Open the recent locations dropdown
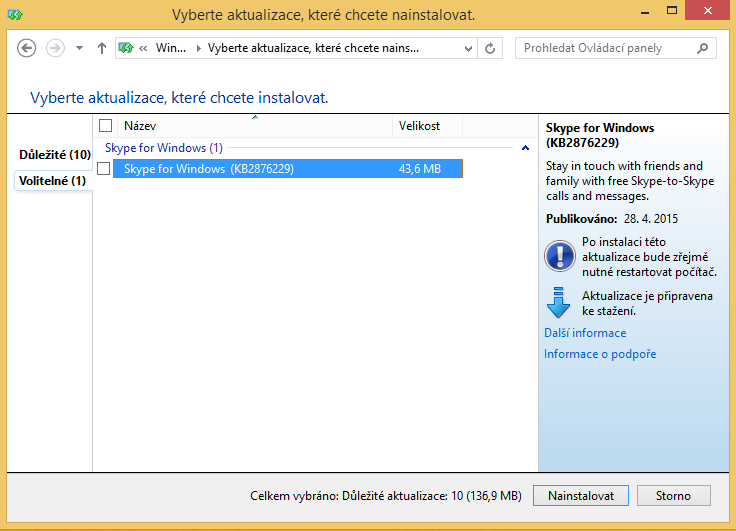The height and width of the screenshot is (531, 736). [x=79, y=48]
